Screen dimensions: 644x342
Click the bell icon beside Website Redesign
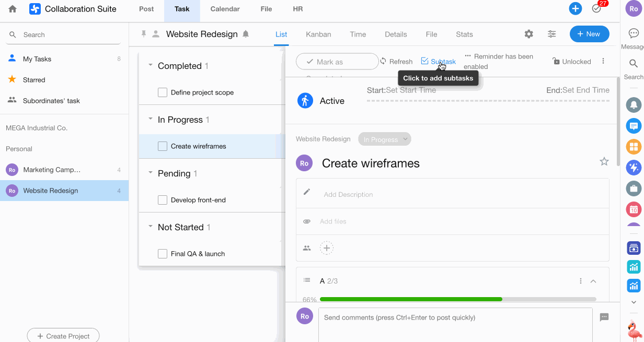(246, 34)
